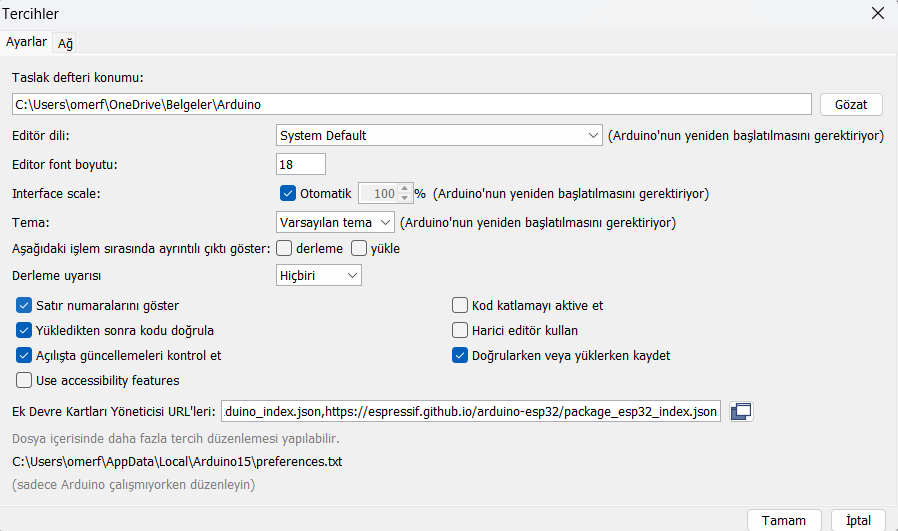Switch to the Ağ tab

(65, 43)
